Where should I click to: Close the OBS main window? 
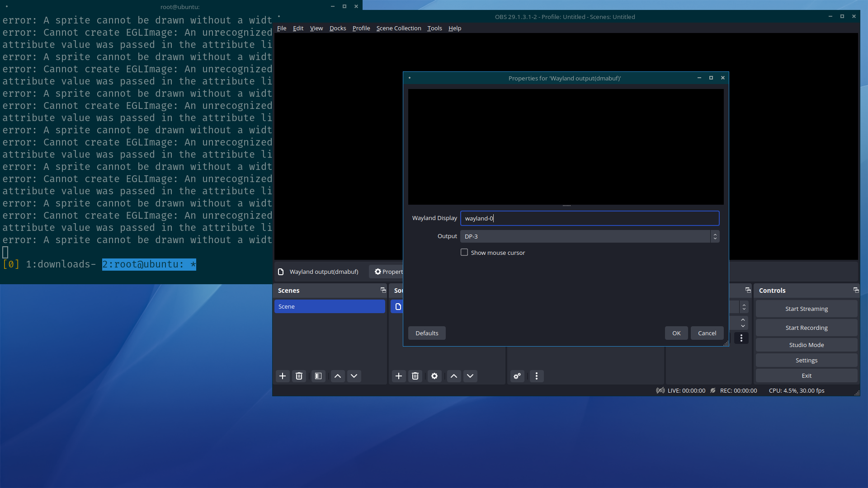coord(854,16)
